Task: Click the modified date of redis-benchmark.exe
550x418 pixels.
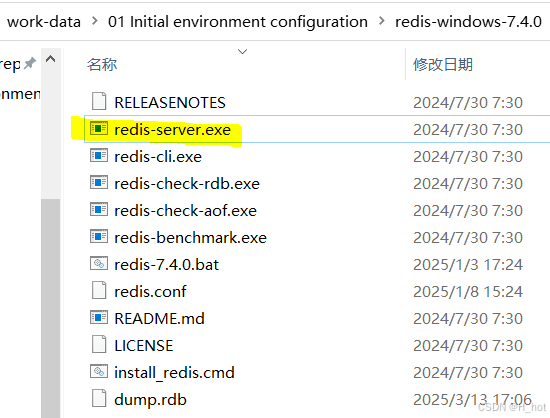Action: click(468, 238)
